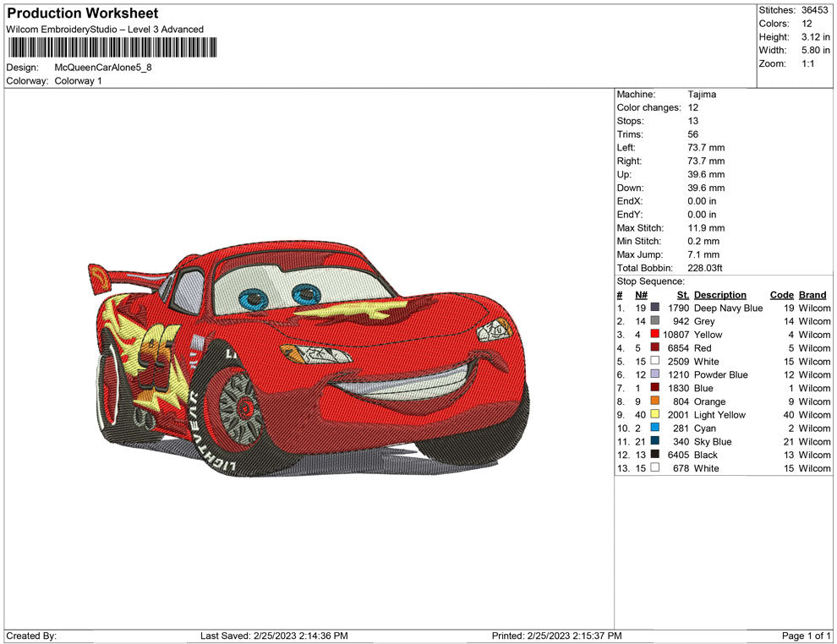Select the Grey thread color swatch

(654, 322)
